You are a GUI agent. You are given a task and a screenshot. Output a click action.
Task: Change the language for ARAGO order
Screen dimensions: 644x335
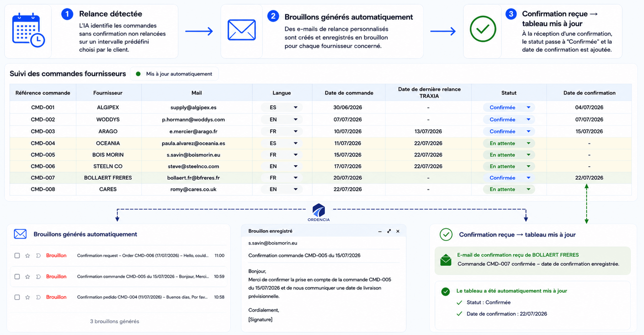pyautogui.click(x=282, y=131)
